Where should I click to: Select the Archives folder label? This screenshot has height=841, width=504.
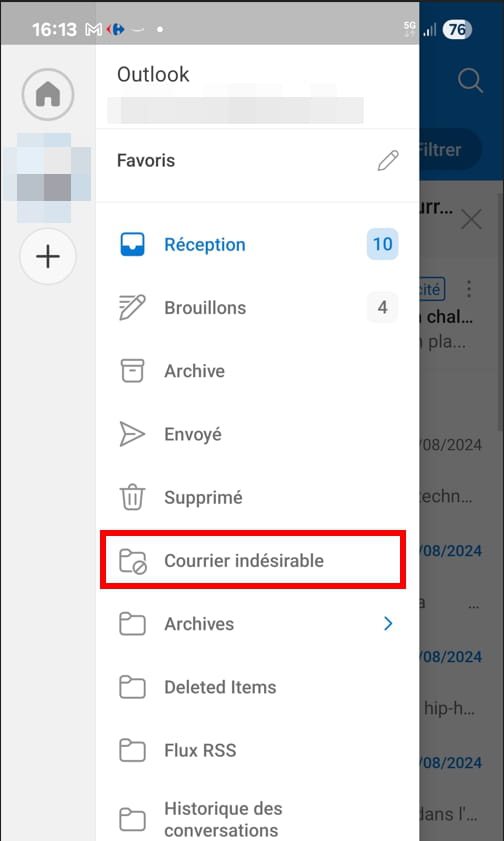pyautogui.click(x=199, y=624)
